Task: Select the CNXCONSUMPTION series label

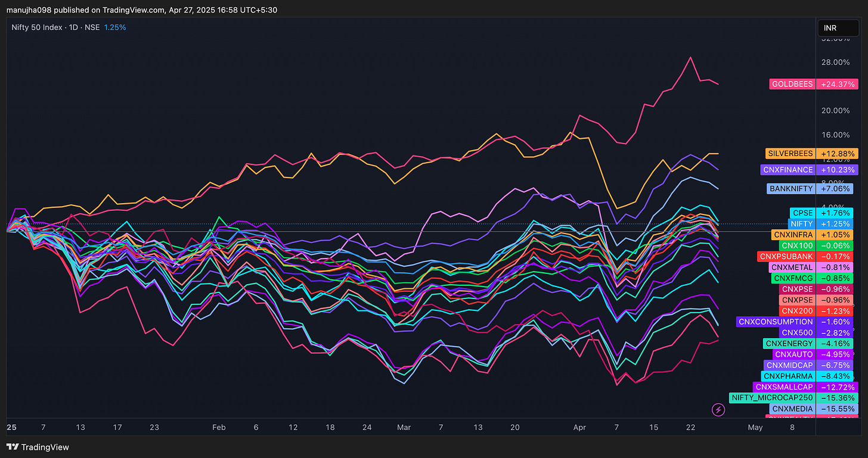Action: click(x=776, y=322)
